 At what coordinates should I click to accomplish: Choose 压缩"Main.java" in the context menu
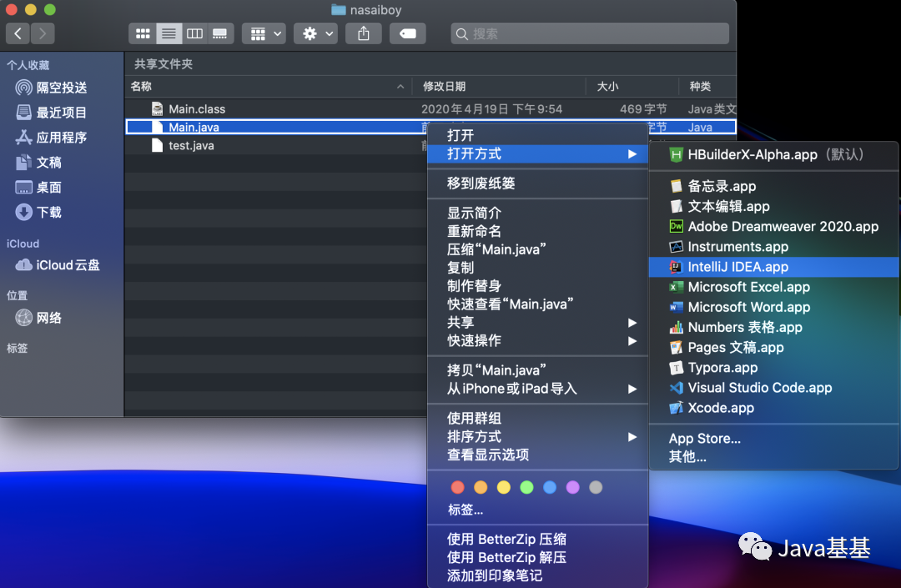click(x=538, y=249)
